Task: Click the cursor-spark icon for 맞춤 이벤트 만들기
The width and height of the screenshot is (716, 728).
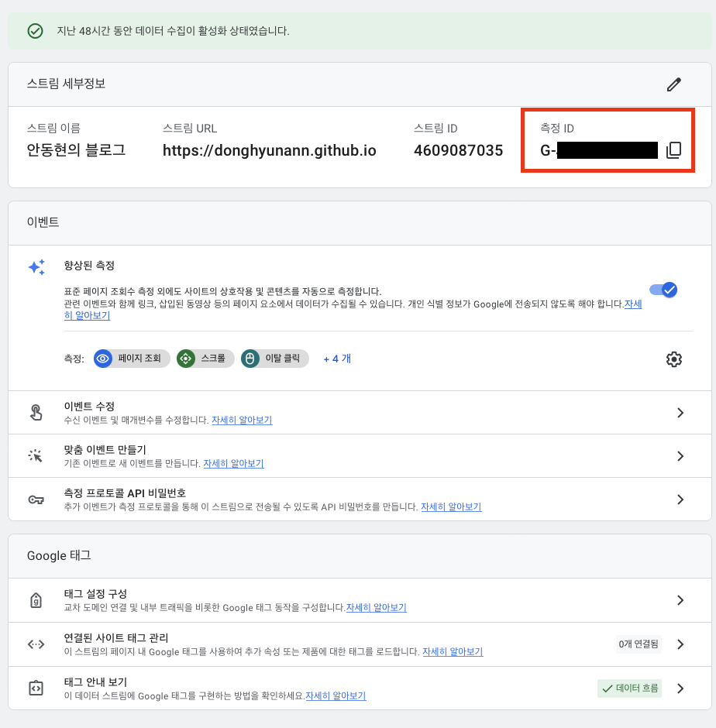Action: point(36,455)
